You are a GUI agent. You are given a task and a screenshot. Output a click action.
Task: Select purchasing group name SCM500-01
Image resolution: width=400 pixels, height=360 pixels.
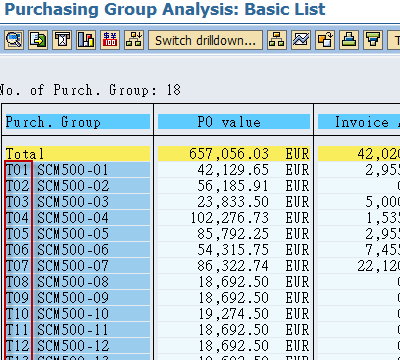[73, 170]
